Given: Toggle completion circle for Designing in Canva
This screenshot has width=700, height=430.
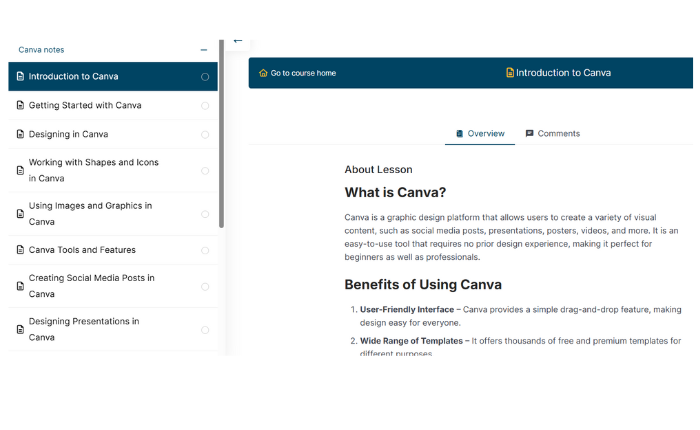Looking at the screenshot, I should 205,135.
